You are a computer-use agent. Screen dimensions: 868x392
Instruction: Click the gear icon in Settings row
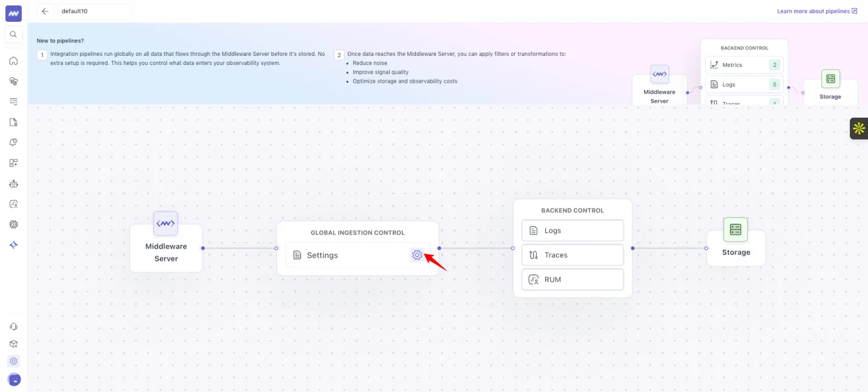[x=417, y=255]
